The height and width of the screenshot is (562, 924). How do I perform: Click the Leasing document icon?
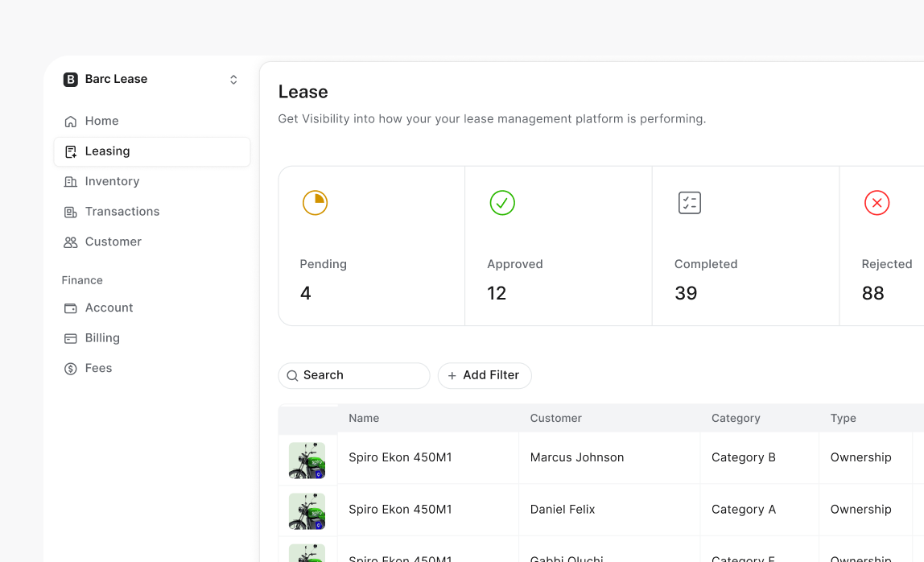(71, 151)
